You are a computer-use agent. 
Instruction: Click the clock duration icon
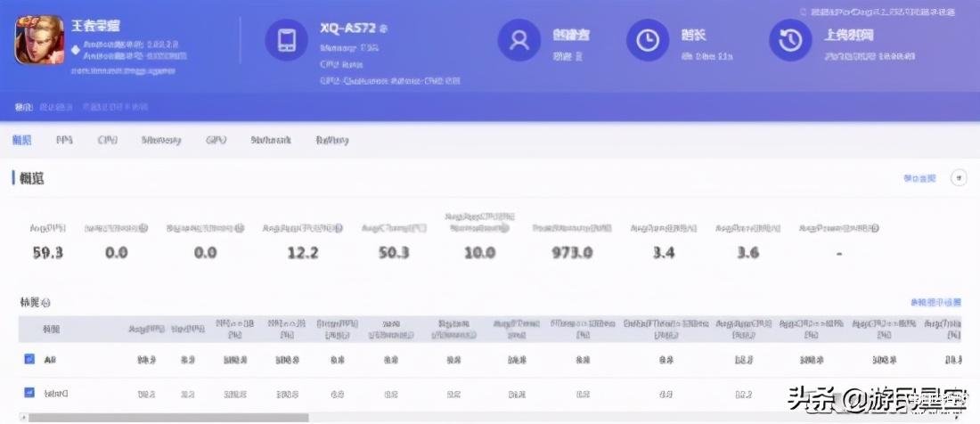coord(648,40)
